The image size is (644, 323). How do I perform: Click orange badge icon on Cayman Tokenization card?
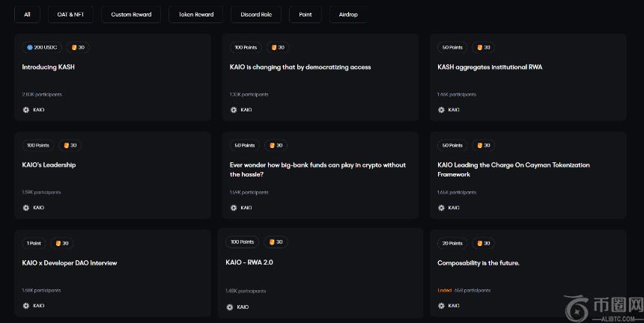[x=479, y=146]
